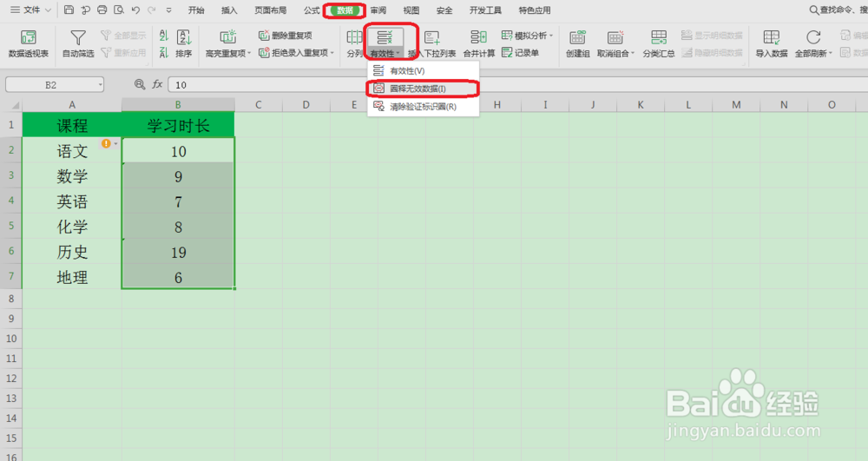The image size is (868, 461).
Task: Select cell with value 19
Action: pyautogui.click(x=178, y=253)
